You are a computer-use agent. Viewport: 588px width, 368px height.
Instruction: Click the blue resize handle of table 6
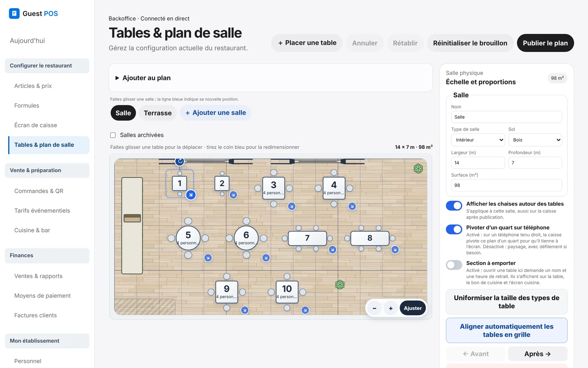(266, 258)
